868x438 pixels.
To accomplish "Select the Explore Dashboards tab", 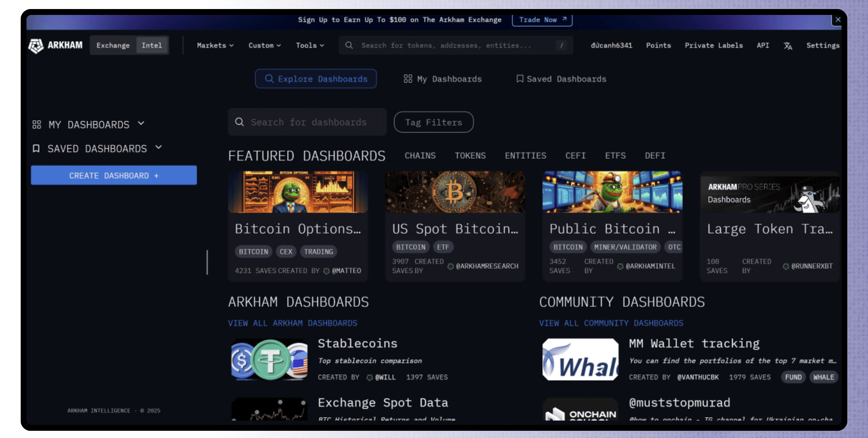I will pos(316,79).
